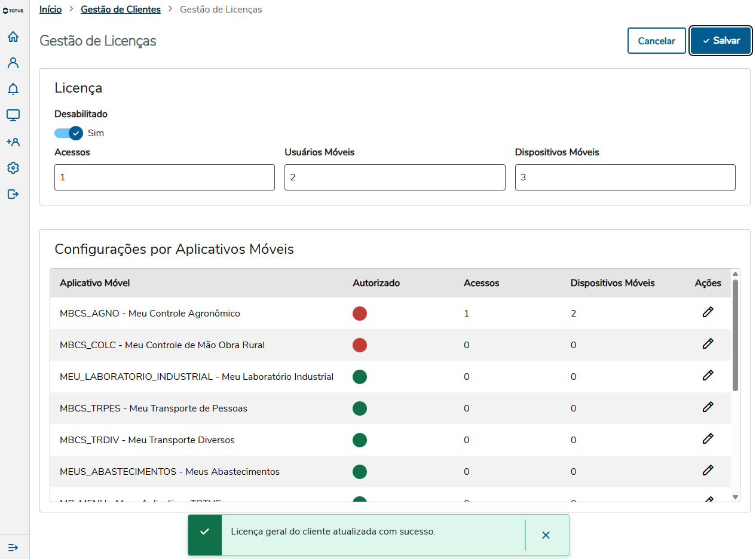This screenshot has height=559, width=756.
Task: Navigate to Gestão de Clientes breadcrumb
Action: pos(121,10)
